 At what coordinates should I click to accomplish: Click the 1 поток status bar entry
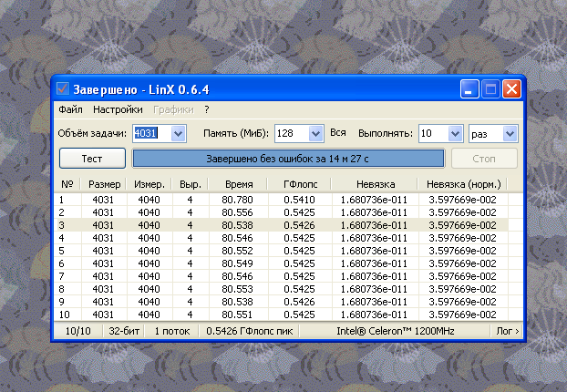tap(172, 331)
